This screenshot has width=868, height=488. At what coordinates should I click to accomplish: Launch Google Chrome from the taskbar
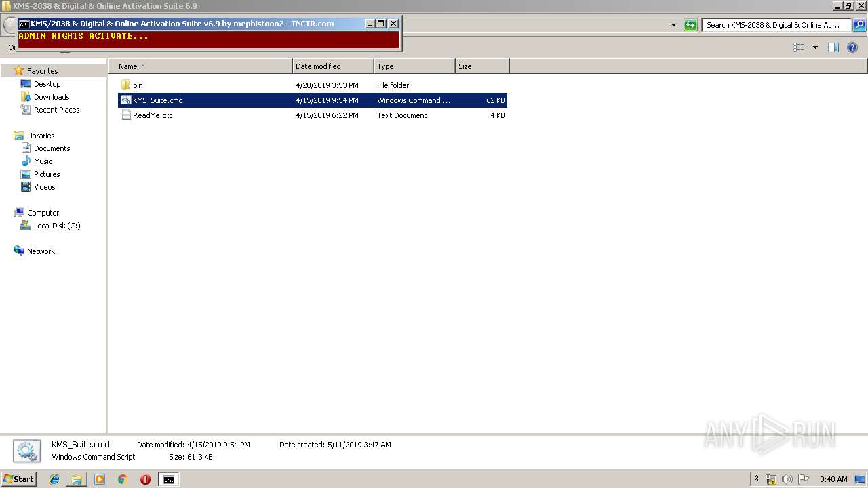[122, 479]
